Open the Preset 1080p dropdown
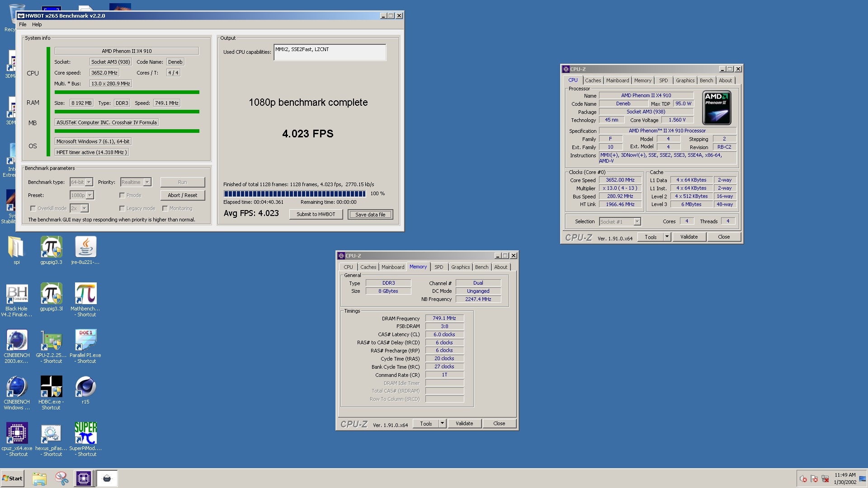Screen dimensions: 868x488 (82, 195)
